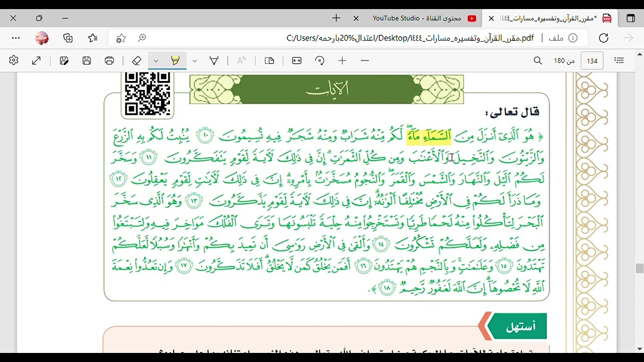644x362 pixels.
Task: Open PDF viewer settings gear
Action: [x=14, y=60]
